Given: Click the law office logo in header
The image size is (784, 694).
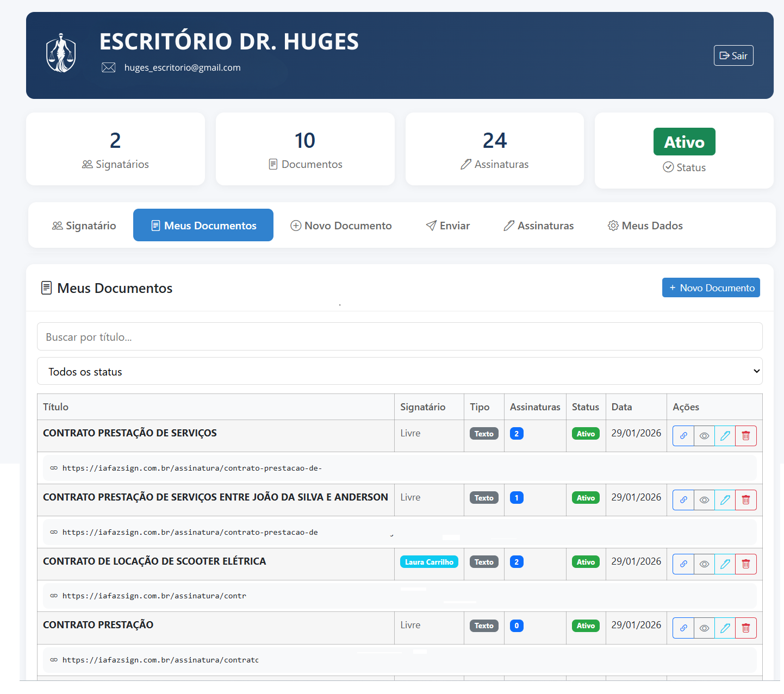Looking at the screenshot, I should point(61,53).
